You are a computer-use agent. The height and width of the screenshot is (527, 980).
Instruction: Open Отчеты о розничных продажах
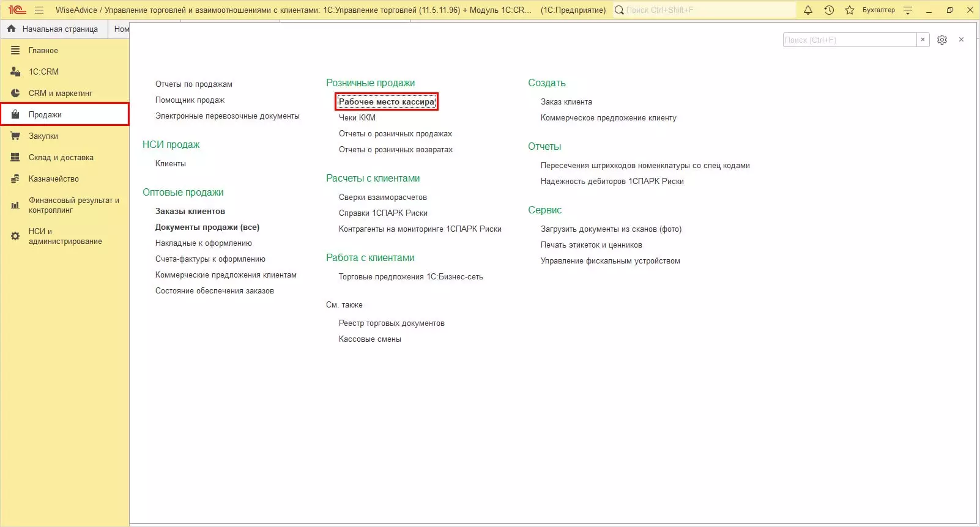[396, 134]
